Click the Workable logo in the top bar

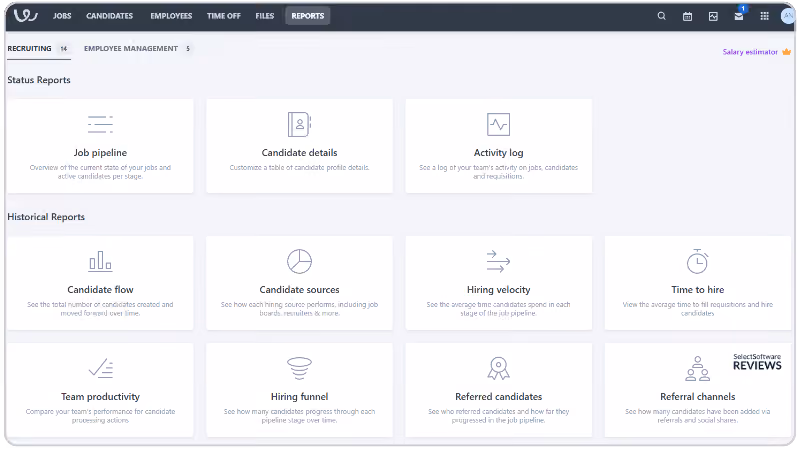click(x=26, y=16)
